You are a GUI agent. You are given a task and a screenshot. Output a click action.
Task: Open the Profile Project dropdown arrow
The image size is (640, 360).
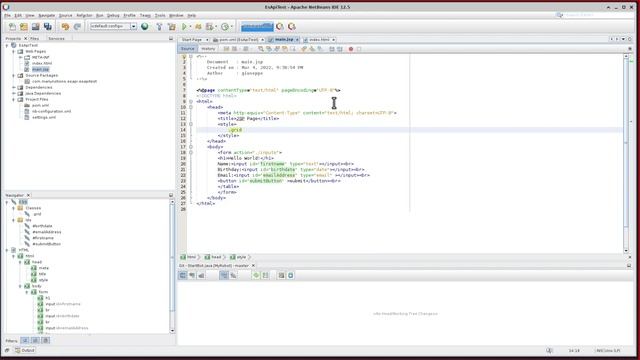coord(231,27)
